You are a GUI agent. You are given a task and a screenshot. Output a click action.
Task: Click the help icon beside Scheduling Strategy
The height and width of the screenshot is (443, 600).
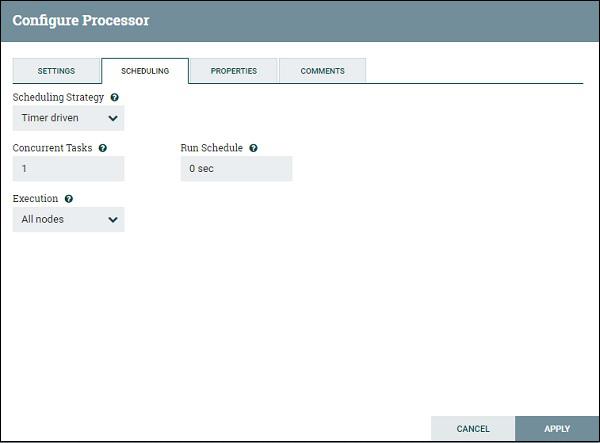114,98
